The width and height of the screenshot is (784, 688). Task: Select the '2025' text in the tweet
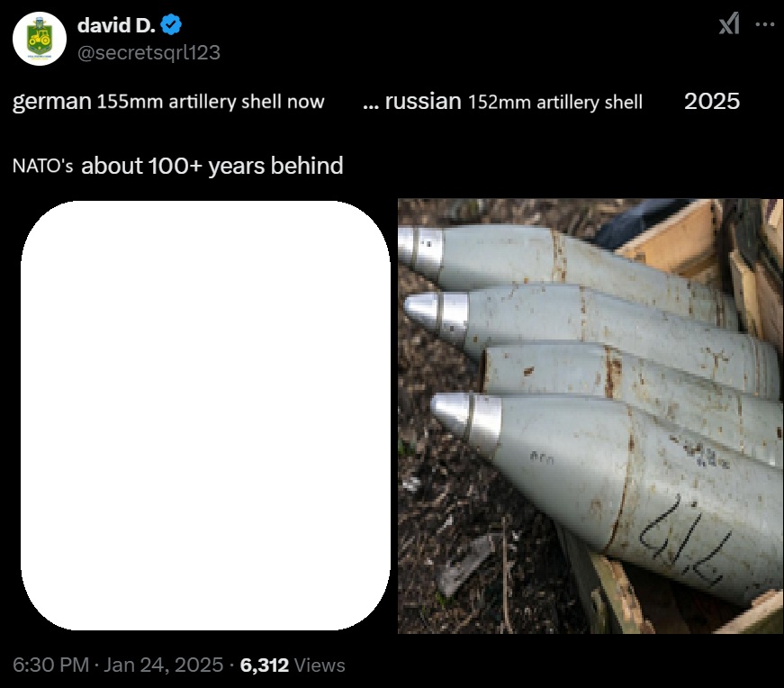point(711,101)
